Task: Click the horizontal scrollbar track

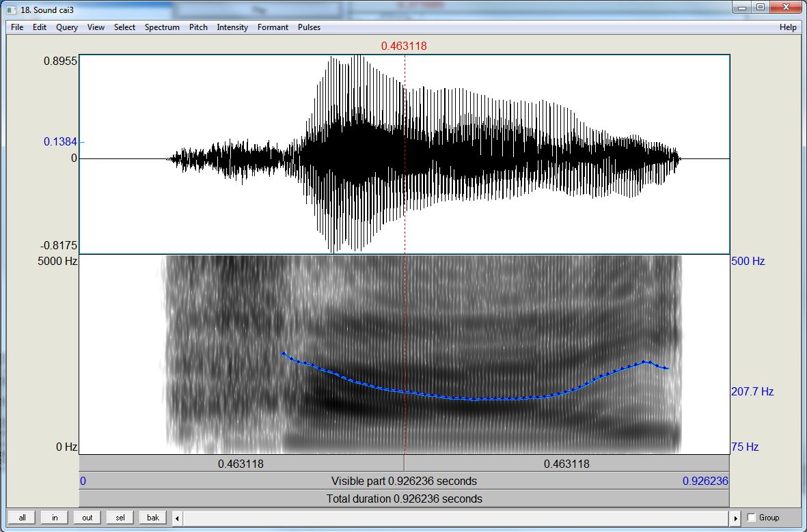Action: coord(456,518)
